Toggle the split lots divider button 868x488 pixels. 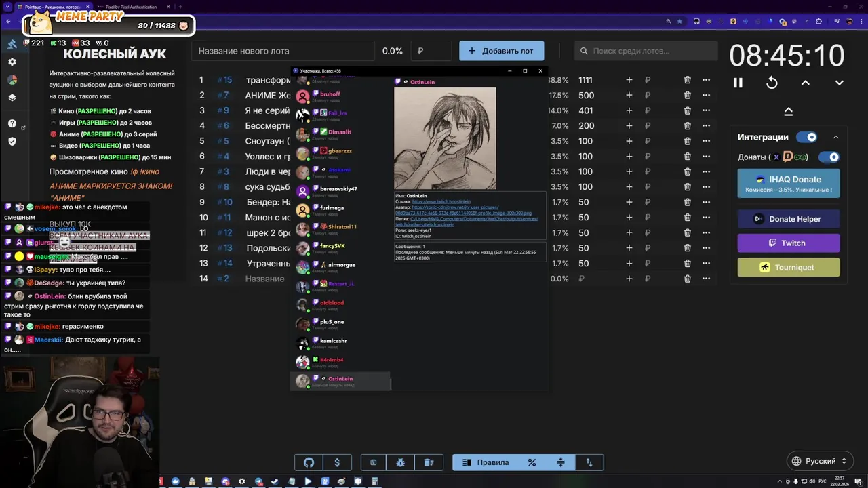click(561, 462)
